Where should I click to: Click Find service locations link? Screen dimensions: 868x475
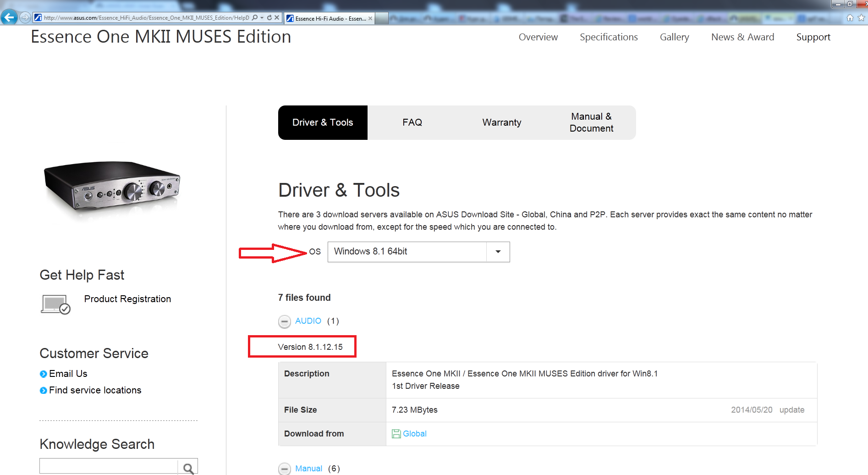tap(95, 390)
